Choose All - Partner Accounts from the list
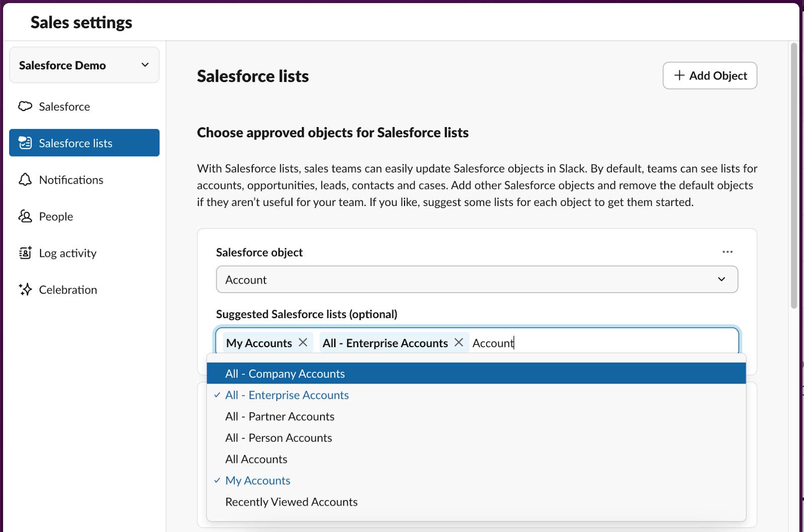804x532 pixels. coord(476,416)
